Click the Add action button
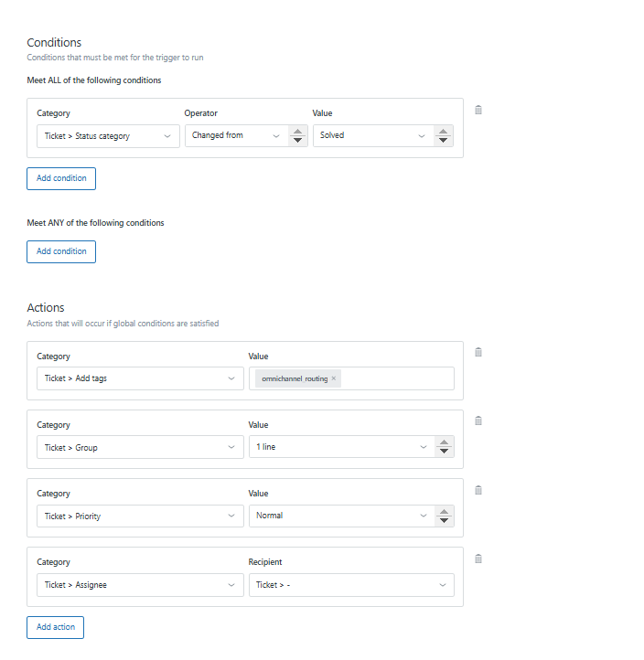The width and height of the screenshot is (644, 660). tap(55, 627)
